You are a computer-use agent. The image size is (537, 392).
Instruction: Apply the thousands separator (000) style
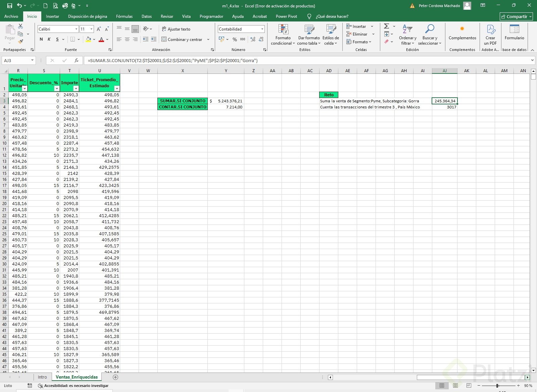[x=243, y=39]
